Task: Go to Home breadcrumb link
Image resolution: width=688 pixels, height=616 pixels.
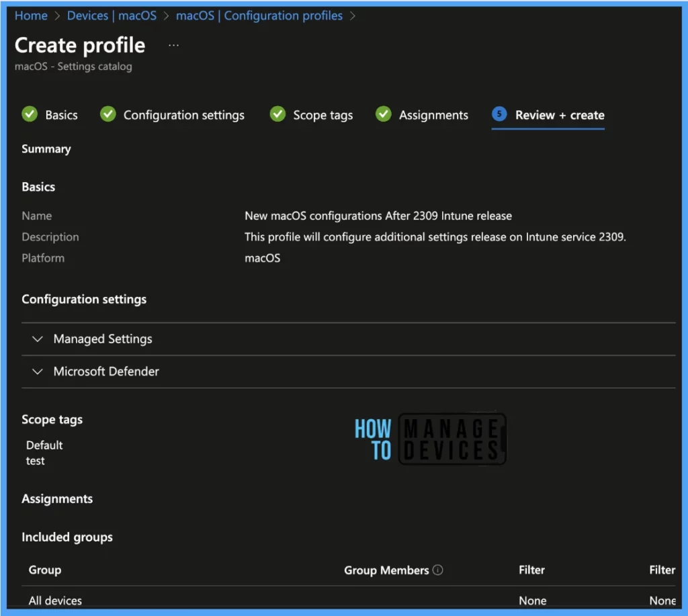Action: (31, 16)
